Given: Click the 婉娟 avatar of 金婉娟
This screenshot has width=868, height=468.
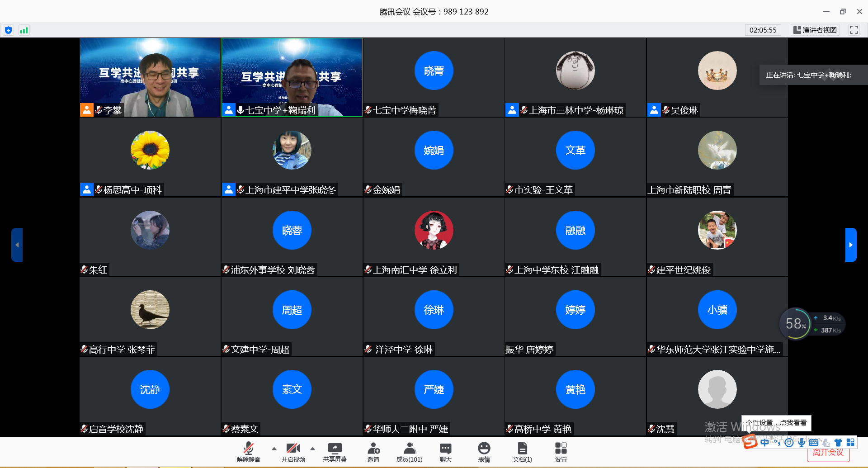Looking at the screenshot, I should pos(434,150).
